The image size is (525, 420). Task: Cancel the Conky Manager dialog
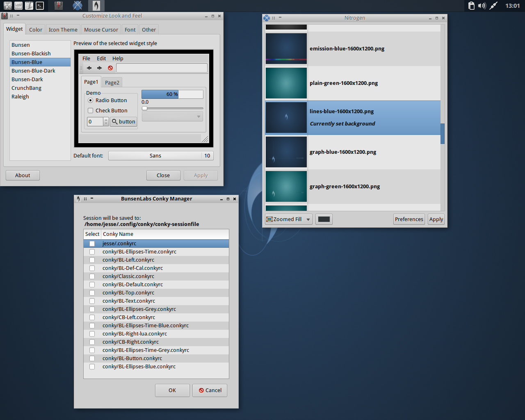point(210,390)
